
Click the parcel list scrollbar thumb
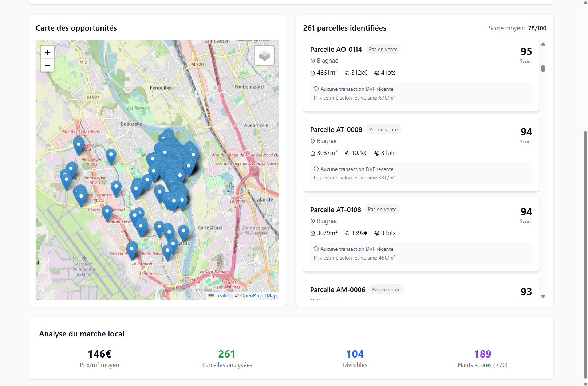[543, 69]
